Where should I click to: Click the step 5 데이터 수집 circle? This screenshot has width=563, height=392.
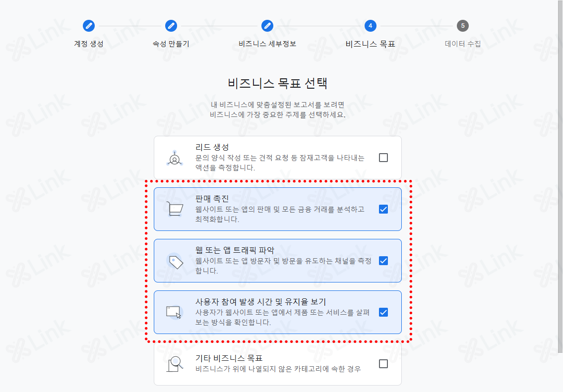click(x=462, y=26)
